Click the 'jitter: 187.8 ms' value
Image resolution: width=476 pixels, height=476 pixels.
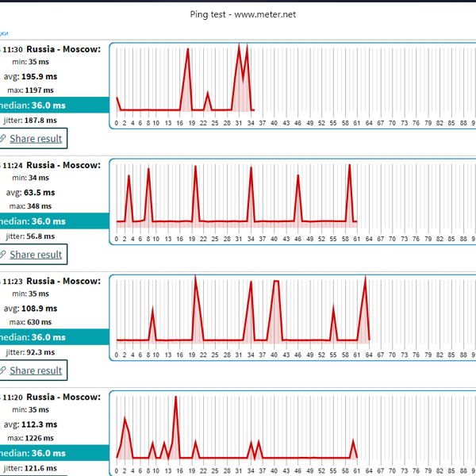tap(30, 121)
